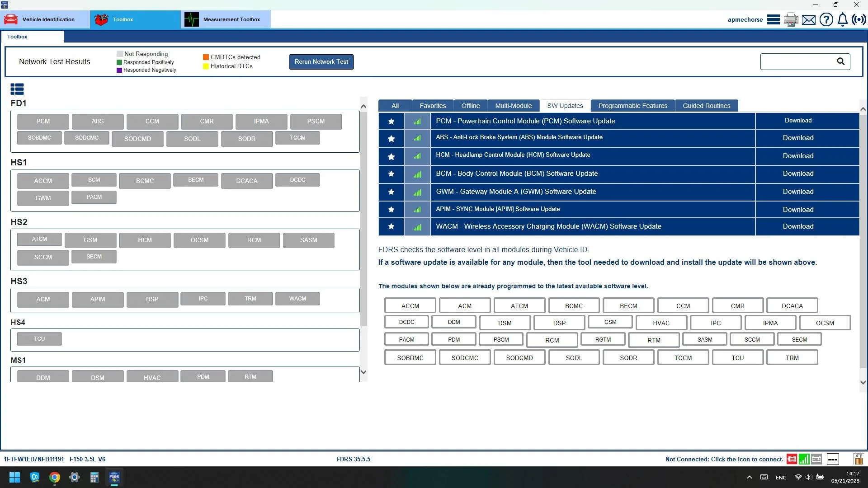This screenshot has height=488, width=868.
Task: Toggle favorite star on PCM software update row
Action: click(391, 121)
